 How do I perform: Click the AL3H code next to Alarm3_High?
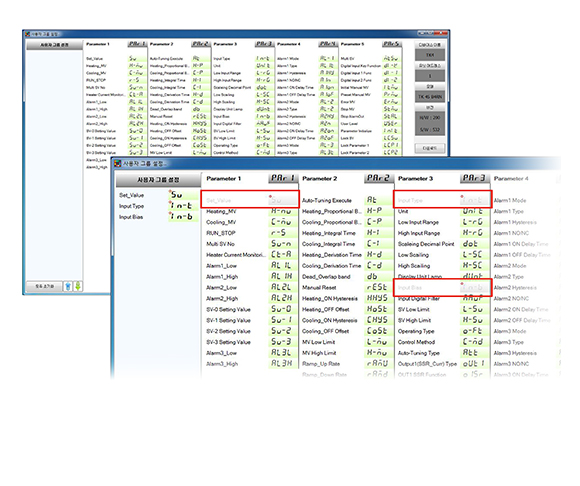[282, 364]
